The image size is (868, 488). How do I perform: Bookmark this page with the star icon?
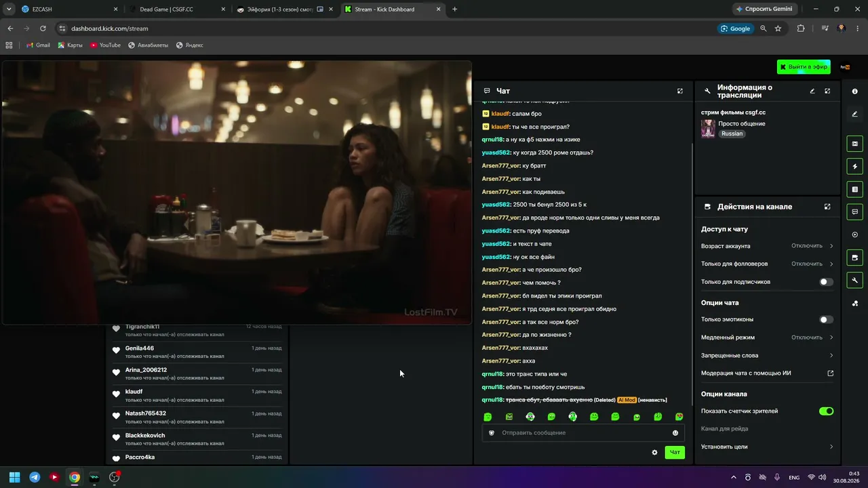click(x=778, y=28)
